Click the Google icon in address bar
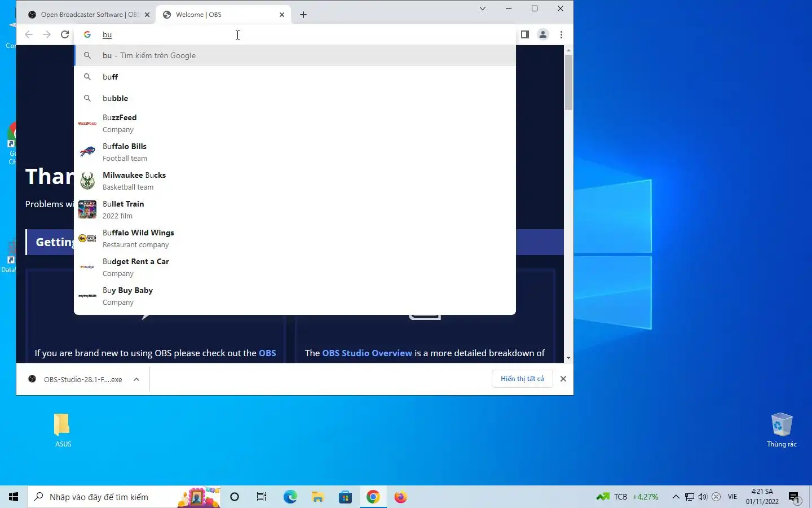This screenshot has height=508, width=812. pyautogui.click(x=87, y=34)
